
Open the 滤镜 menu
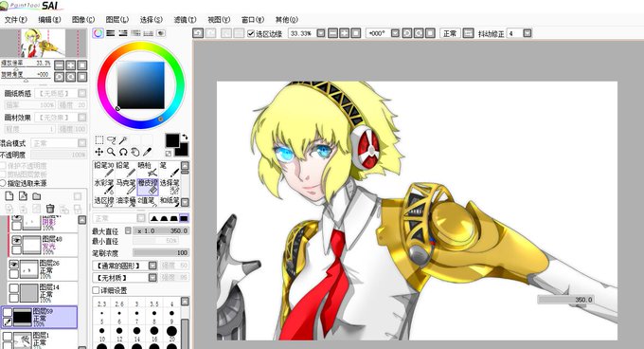click(185, 19)
